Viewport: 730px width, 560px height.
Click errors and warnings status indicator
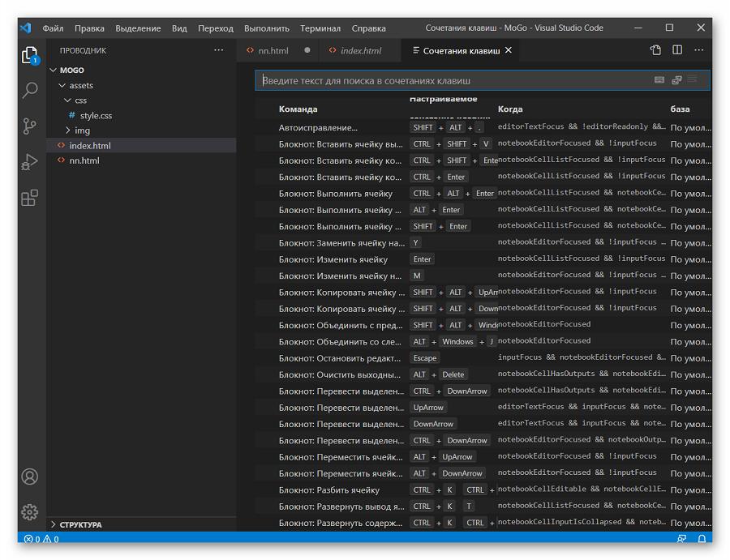point(41,539)
